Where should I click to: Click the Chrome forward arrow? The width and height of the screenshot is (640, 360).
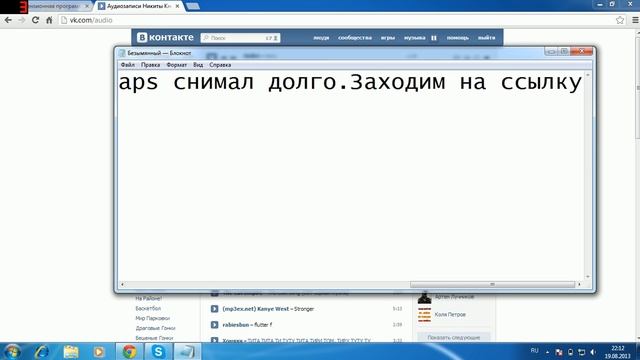(22, 20)
